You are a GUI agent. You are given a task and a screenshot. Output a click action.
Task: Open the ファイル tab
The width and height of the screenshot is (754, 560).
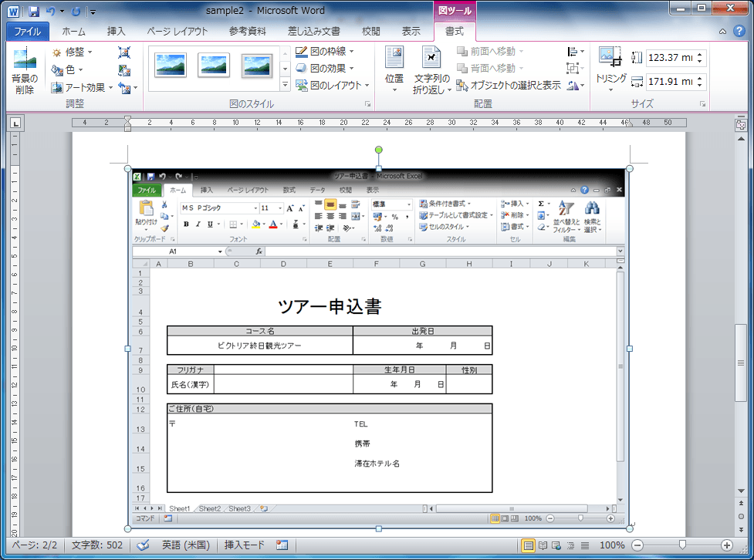coord(28,32)
